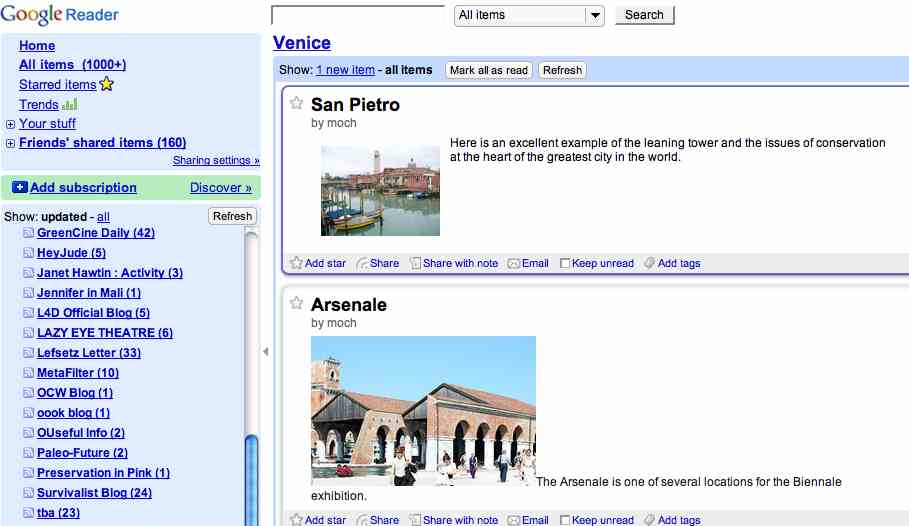Click the Share icon under Arsenale
Viewport: 909px width, 526px height.
(362, 520)
